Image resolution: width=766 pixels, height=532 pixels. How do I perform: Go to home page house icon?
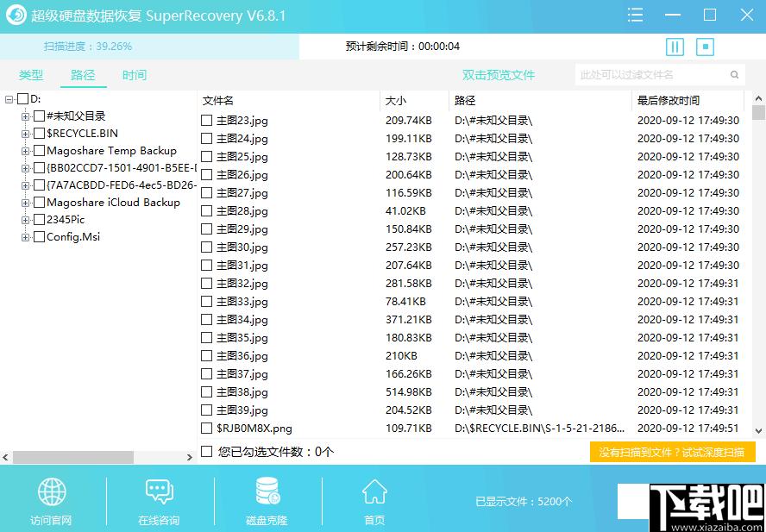tap(374, 492)
